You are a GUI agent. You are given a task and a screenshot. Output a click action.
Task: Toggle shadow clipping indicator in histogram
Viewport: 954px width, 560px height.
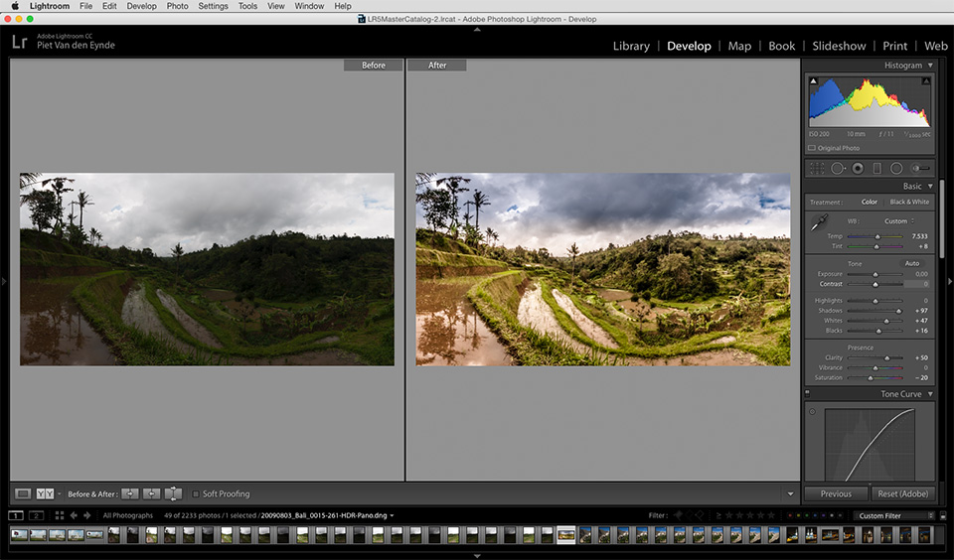(x=814, y=80)
